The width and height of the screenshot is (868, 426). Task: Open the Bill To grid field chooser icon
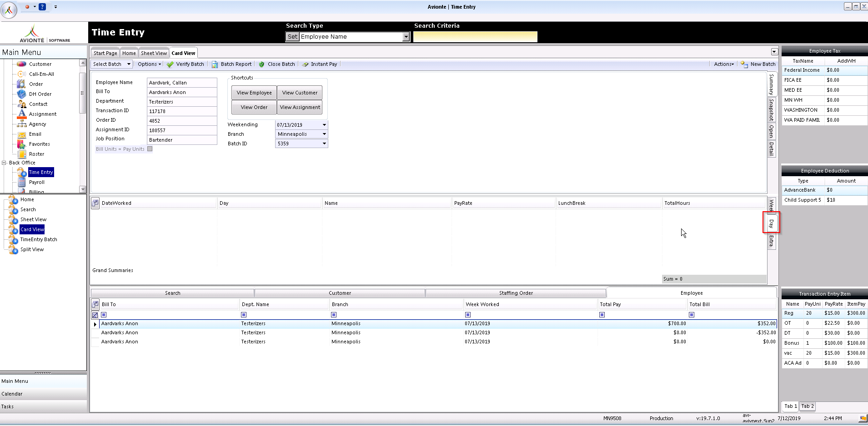pos(95,304)
